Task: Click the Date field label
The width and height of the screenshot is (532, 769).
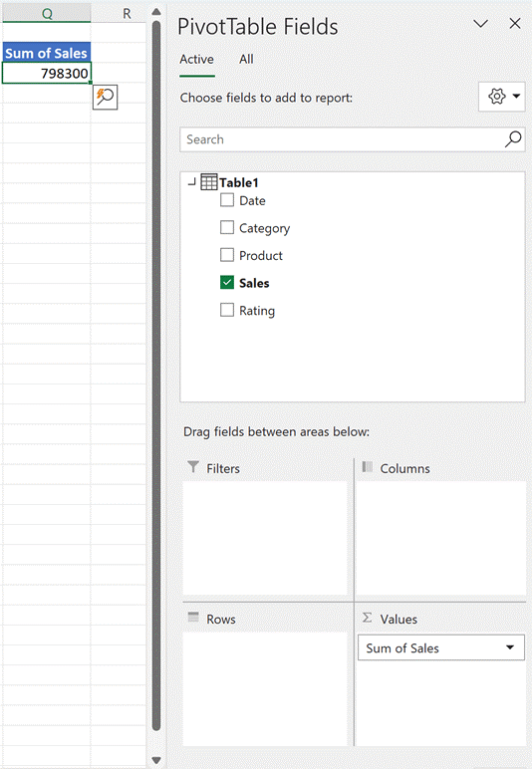Action: pyautogui.click(x=252, y=200)
